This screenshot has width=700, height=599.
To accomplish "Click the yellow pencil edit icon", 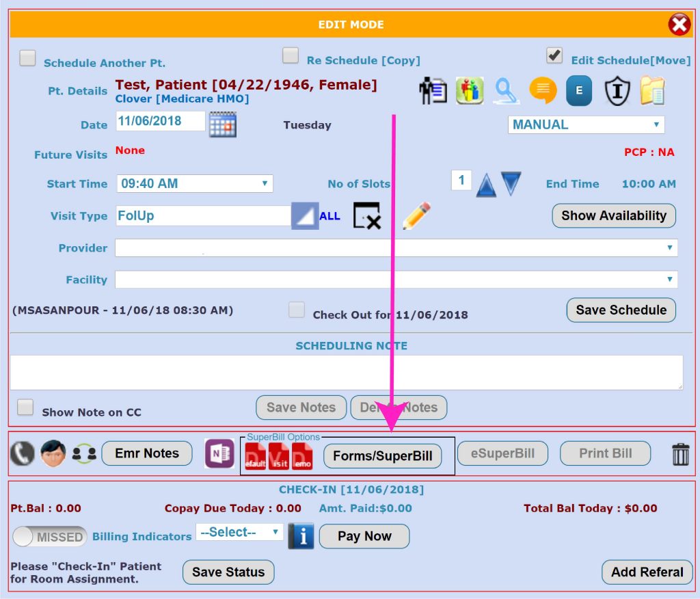I will [416, 216].
